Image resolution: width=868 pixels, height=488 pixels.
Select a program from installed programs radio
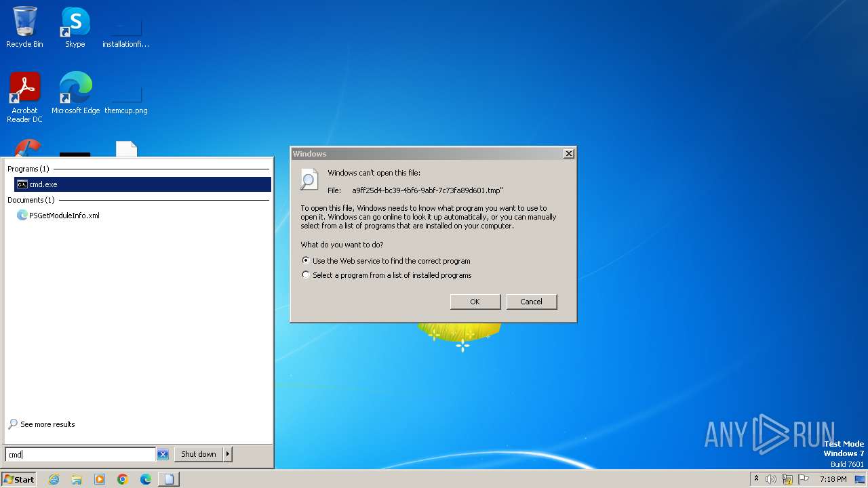pos(387,275)
